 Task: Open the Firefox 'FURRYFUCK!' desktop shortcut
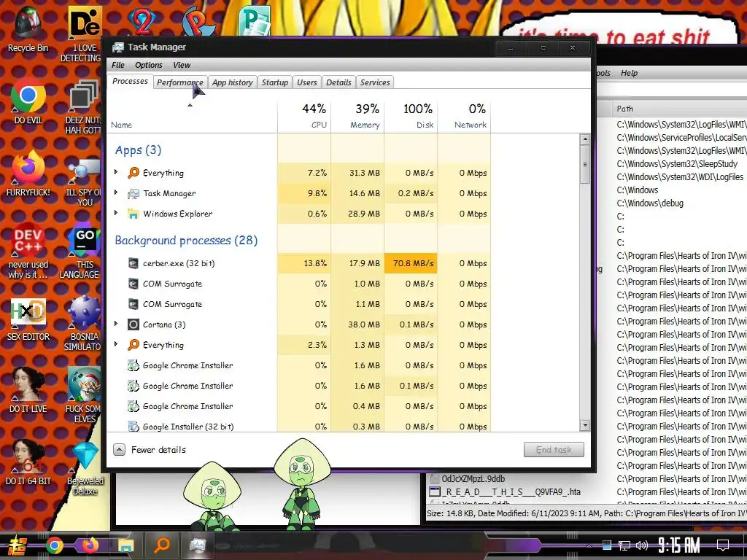pos(28,173)
